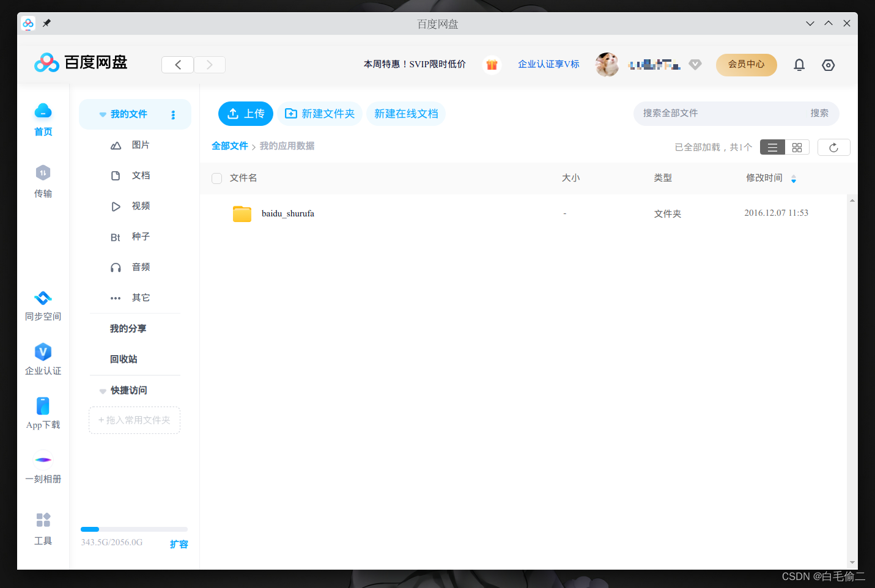This screenshot has width=875, height=588.
Task: Refresh the file list
Action: coord(833,147)
